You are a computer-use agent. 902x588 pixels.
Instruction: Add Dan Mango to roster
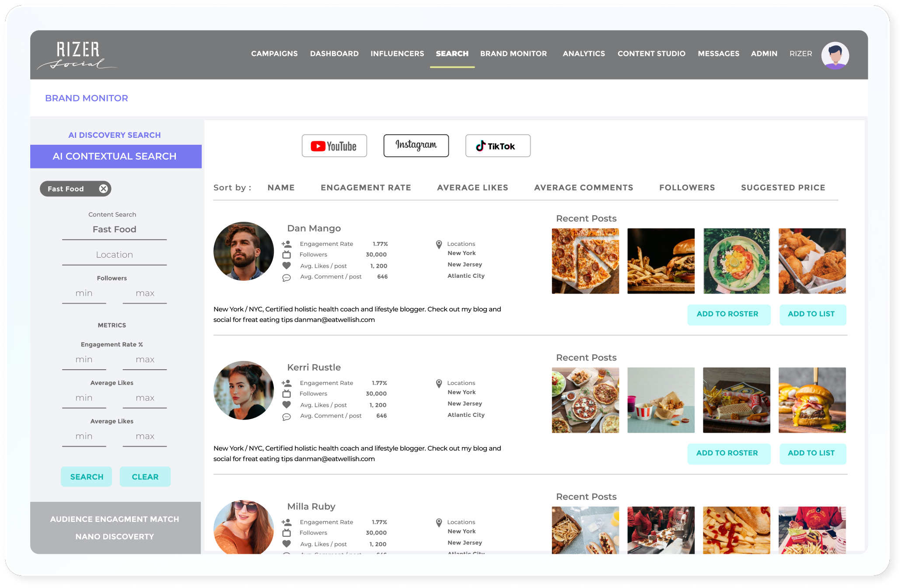pos(729,314)
